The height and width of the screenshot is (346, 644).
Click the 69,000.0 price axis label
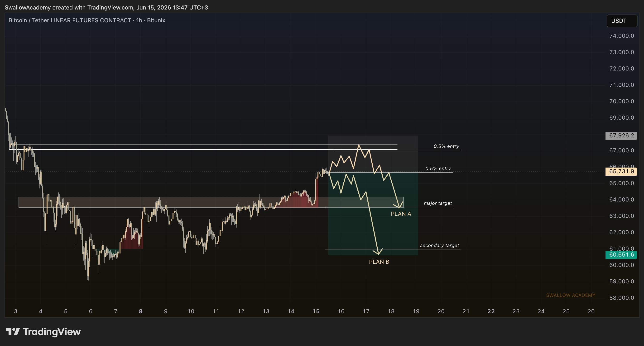(x=621, y=117)
